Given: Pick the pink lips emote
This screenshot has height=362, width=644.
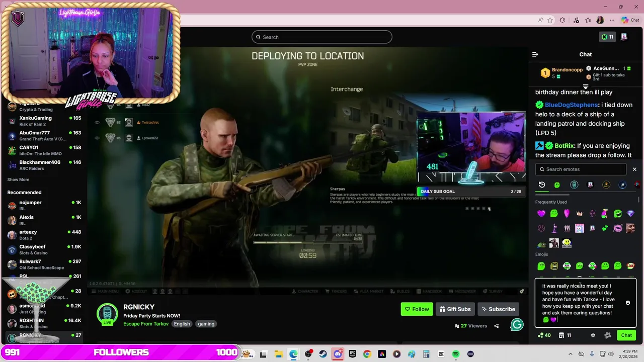Looking at the screenshot, I should coord(618,228).
